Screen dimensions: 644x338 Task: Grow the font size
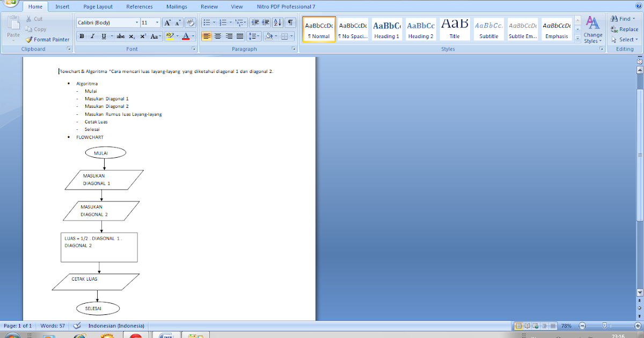pyautogui.click(x=167, y=23)
